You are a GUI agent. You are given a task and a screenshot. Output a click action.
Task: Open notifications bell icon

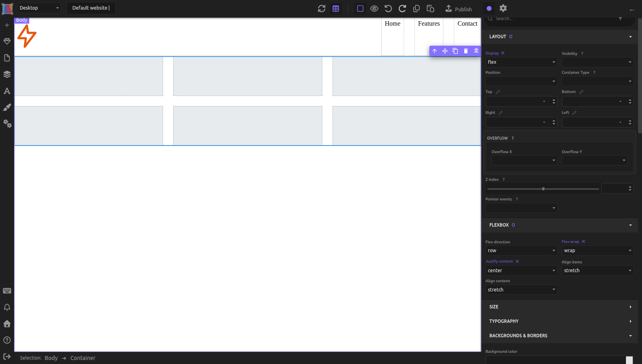pyautogui.click(x=7, y=307)
